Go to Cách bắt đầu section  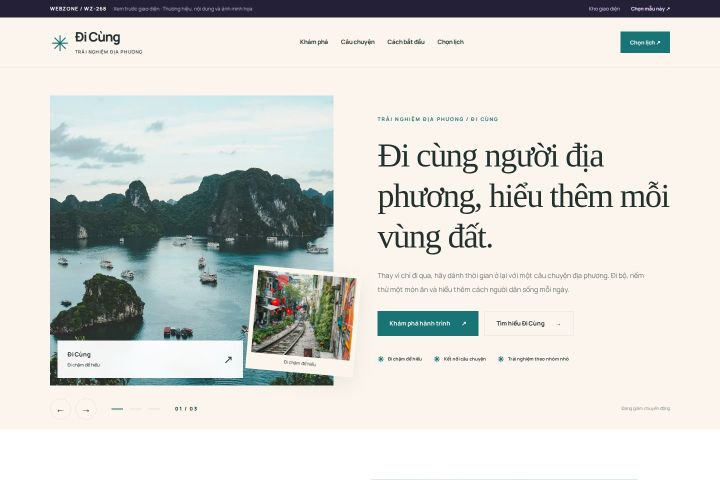point(405,42)
